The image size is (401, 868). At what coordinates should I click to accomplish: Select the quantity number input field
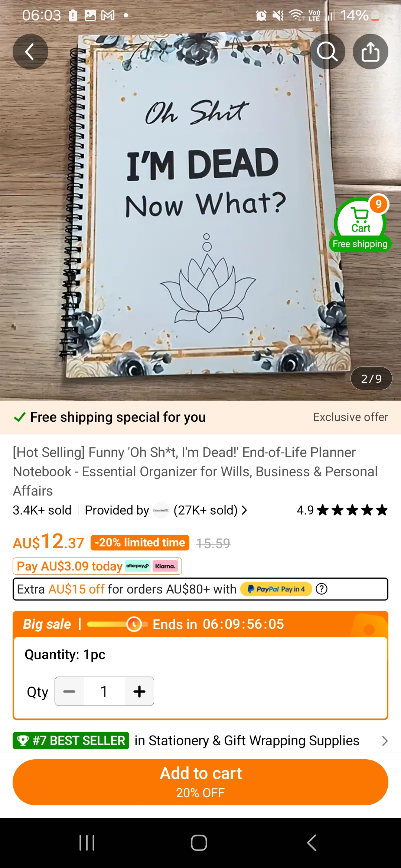click(104, 691)
